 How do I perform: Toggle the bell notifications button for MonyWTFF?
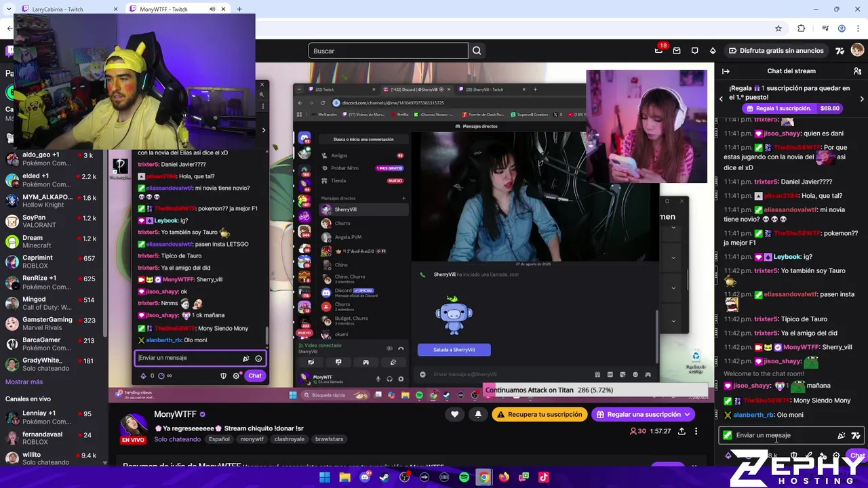[x=478, y=414]
